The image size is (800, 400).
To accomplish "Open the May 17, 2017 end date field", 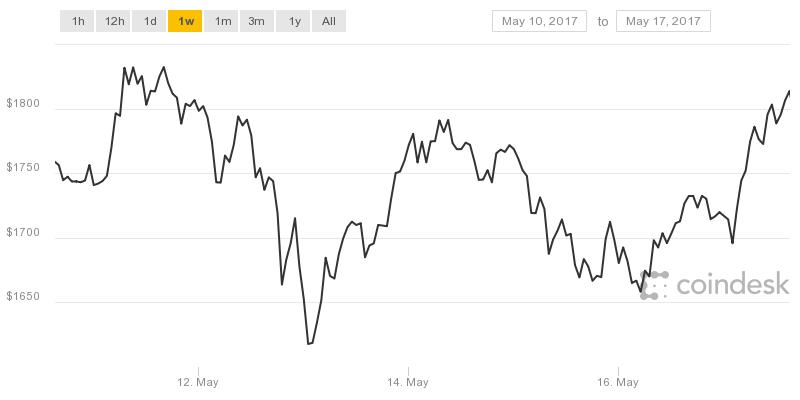I will click(663, 21).
